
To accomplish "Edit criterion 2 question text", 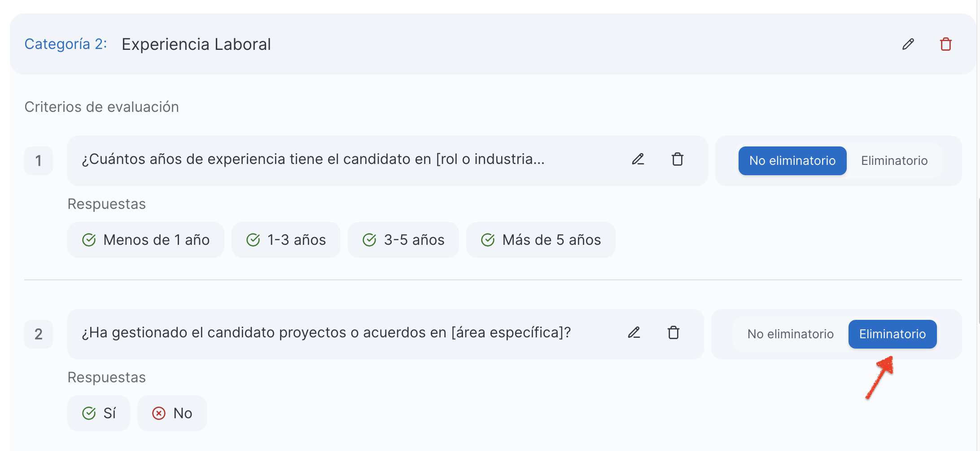I will coord(634,333).
